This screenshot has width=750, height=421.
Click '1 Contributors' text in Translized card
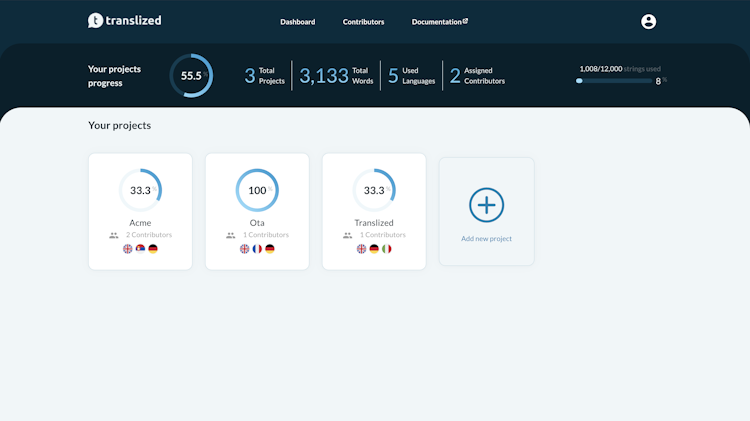click(383, 235)
